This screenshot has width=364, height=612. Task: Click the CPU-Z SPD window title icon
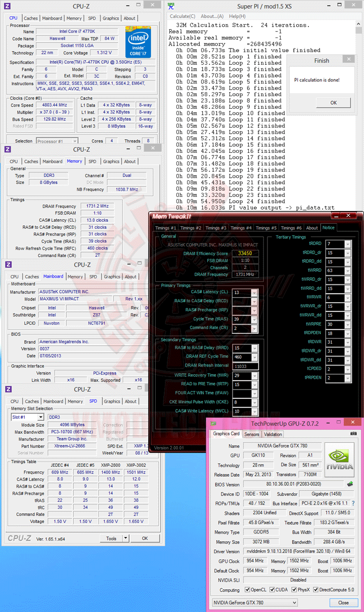click(8, 389)
